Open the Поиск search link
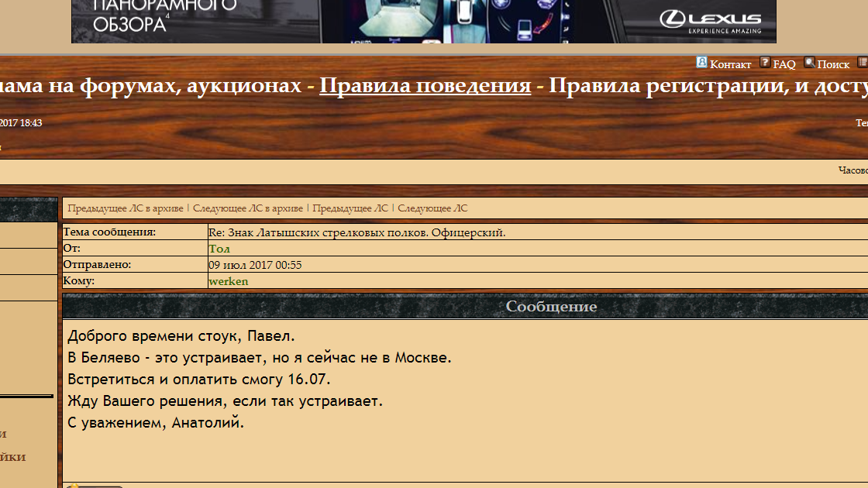The width and height of the screenshot is (868, 488). pos(833,64)
